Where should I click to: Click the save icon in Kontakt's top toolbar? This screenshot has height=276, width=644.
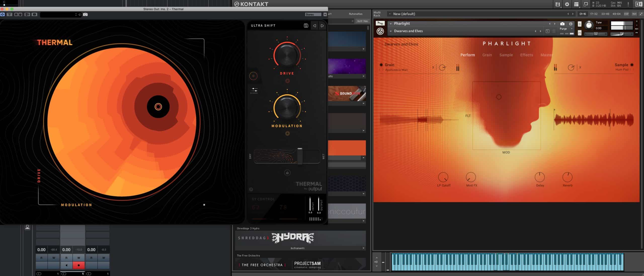(x=557, y=4)
